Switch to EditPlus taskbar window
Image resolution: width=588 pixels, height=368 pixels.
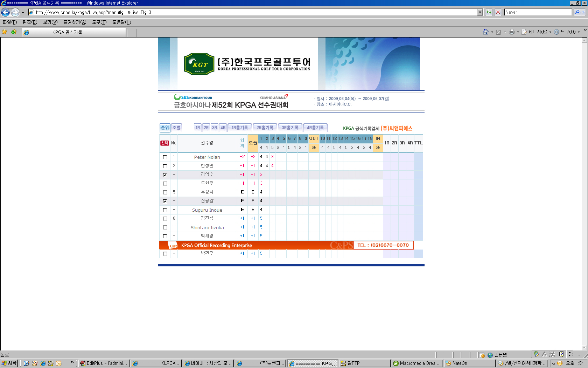click(x=104, y=363)
